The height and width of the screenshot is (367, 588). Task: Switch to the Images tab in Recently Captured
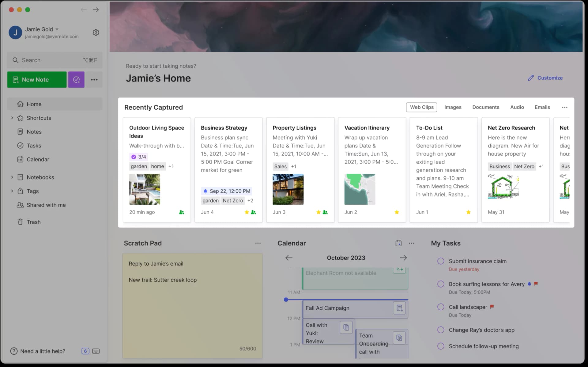[x=453, y=107]
